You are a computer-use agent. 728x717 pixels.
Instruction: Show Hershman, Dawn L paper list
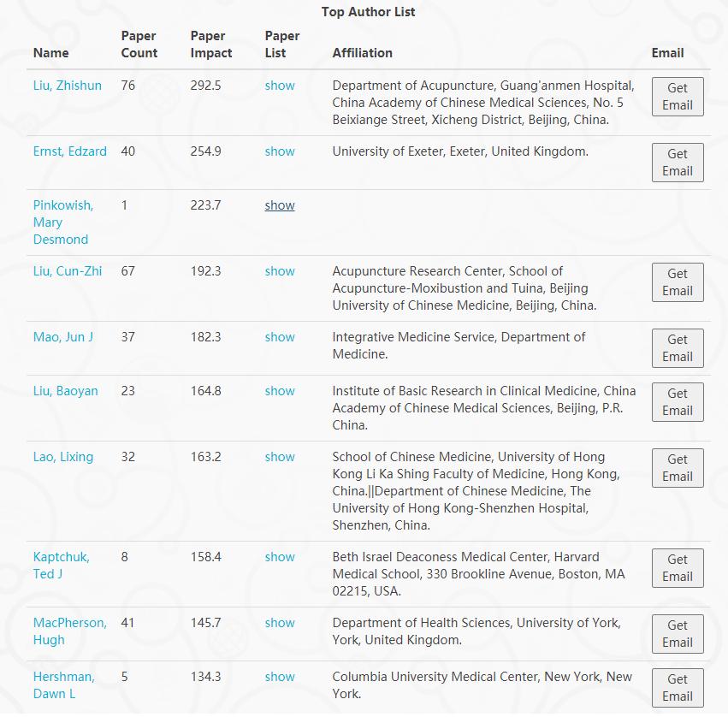point(280,677)
